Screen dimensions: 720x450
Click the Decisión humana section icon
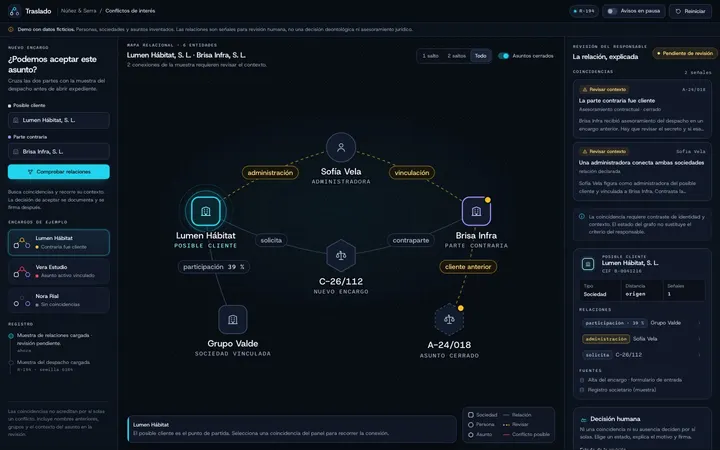tap(584, 420)
